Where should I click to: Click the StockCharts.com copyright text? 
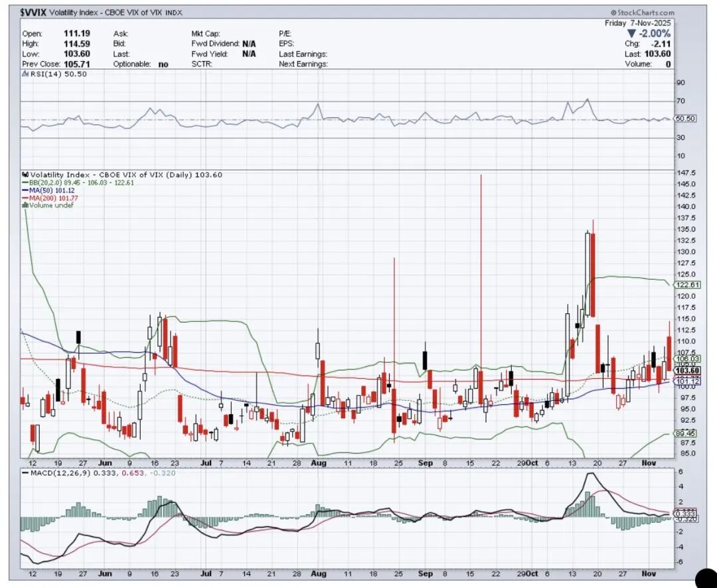(642, 13)
